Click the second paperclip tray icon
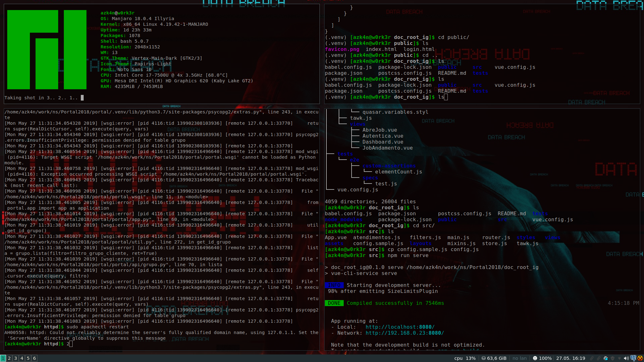The width and height of the screenshot is (644, 362). click(x=599, y=358)
